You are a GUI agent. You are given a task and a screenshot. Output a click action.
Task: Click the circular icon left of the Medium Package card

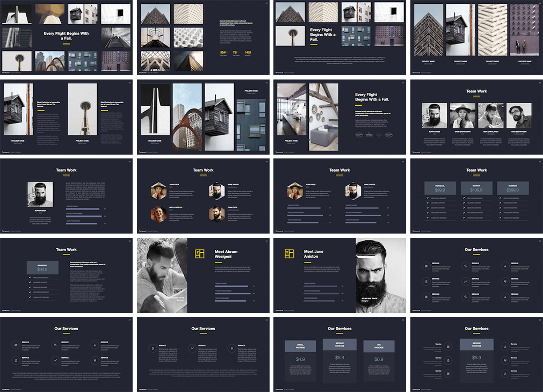point(447,346)
